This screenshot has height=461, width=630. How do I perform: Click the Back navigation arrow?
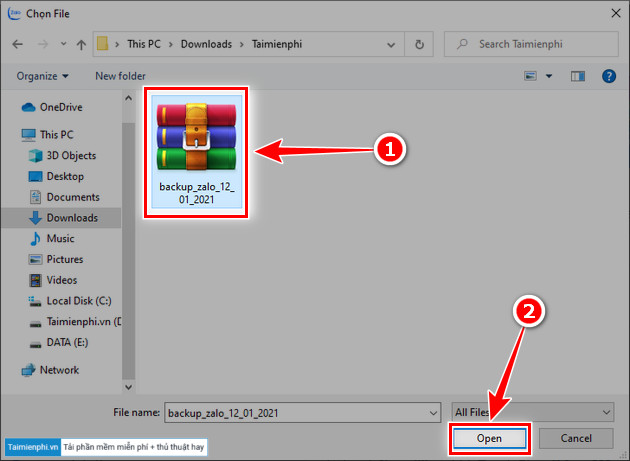(18, 45)
